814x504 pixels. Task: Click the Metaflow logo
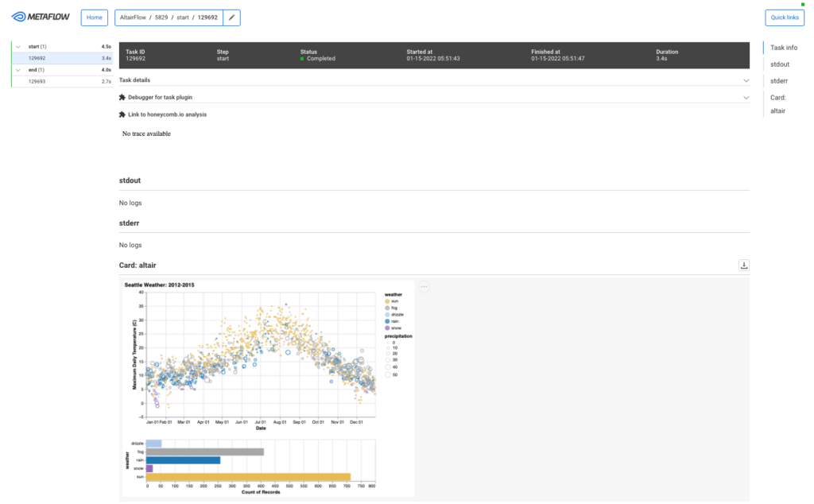(x=41, y=17)
